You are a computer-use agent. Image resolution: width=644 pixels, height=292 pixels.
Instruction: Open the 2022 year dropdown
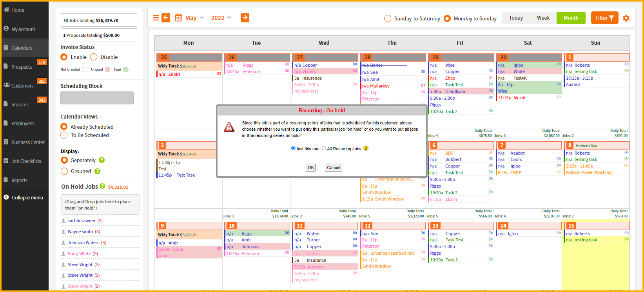click(221, 18)
